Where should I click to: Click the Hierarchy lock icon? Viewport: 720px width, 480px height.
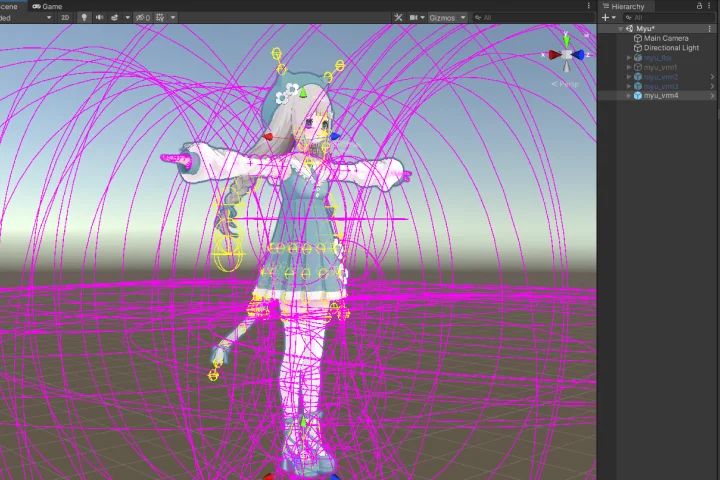[x=700, y=6]
